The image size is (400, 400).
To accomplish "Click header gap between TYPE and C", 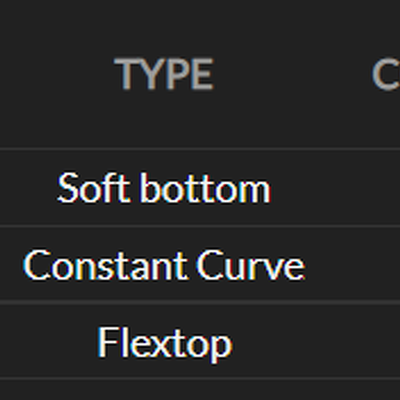I will pyautogui.click(x=292, y=74).
